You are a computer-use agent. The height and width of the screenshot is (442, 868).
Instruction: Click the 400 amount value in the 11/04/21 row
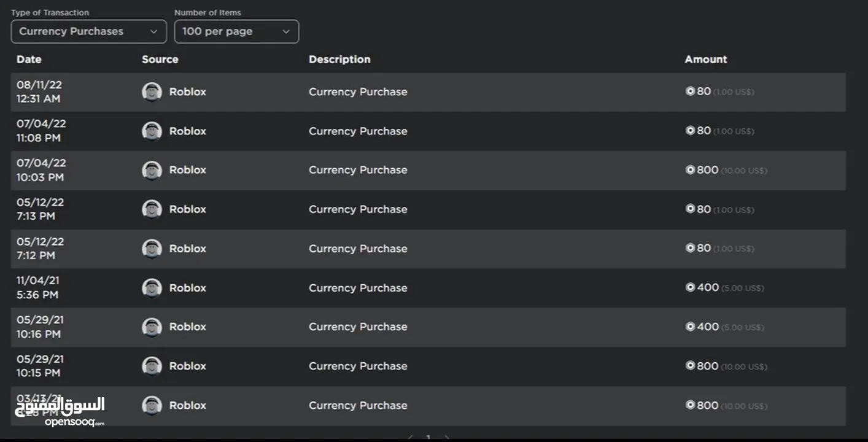tap(707, 287)
